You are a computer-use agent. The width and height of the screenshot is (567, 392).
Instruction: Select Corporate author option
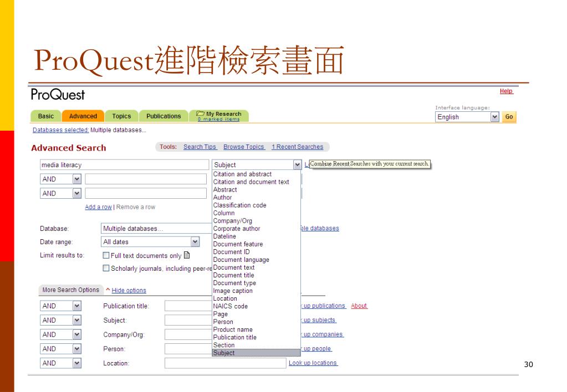point(256,229)
